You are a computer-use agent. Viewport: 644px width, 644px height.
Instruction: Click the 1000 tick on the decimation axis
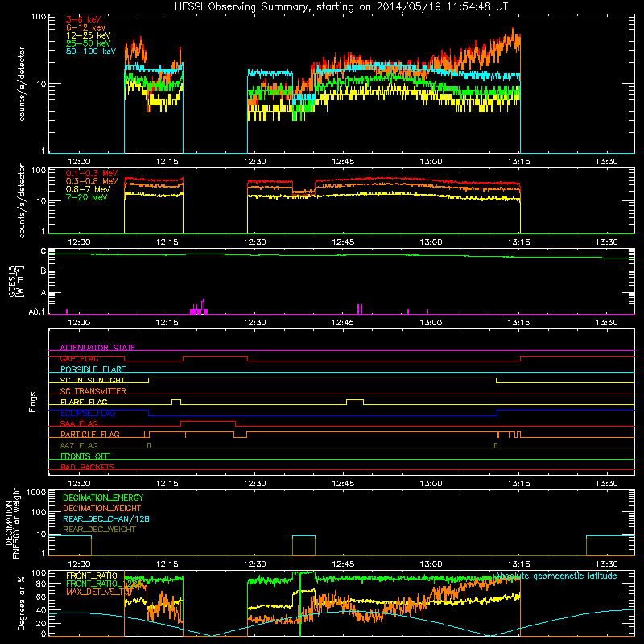click(x=36, y=492)
